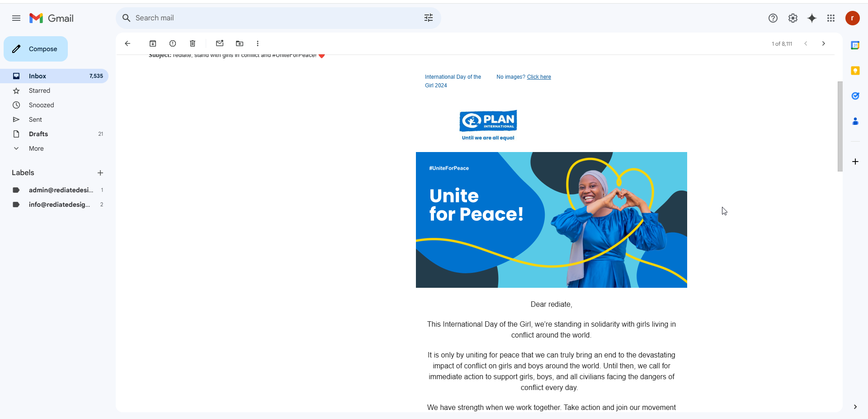This screenshot has height=419, width=868.
Task: Open Google apps grid
Action: pos(831,18)
